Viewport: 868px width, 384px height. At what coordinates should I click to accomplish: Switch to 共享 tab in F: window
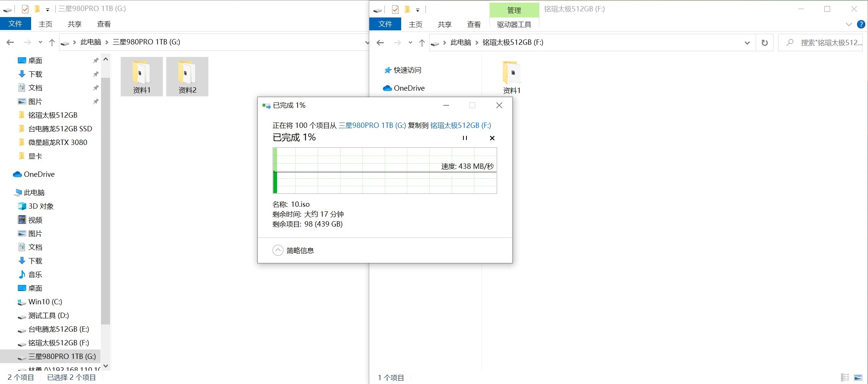(444, 24)
